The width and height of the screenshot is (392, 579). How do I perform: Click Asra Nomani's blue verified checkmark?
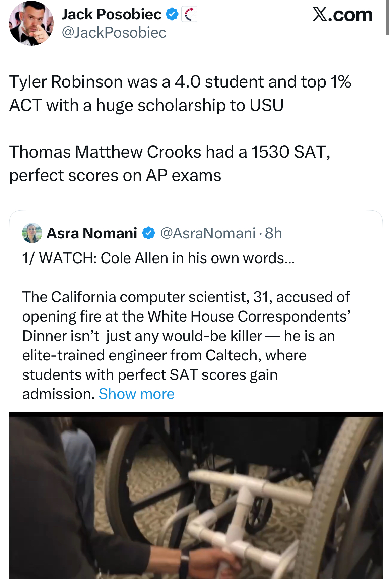click(148, 233)
